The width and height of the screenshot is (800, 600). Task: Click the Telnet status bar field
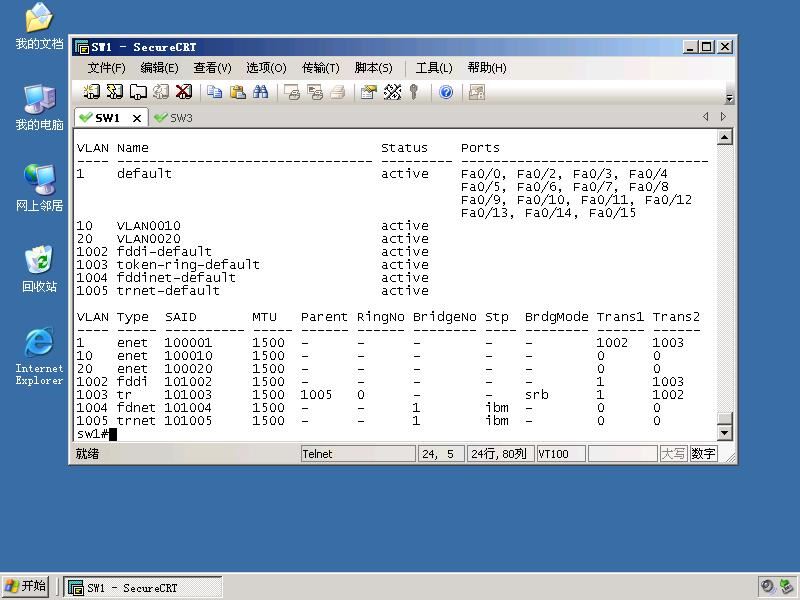pos(358,454)
